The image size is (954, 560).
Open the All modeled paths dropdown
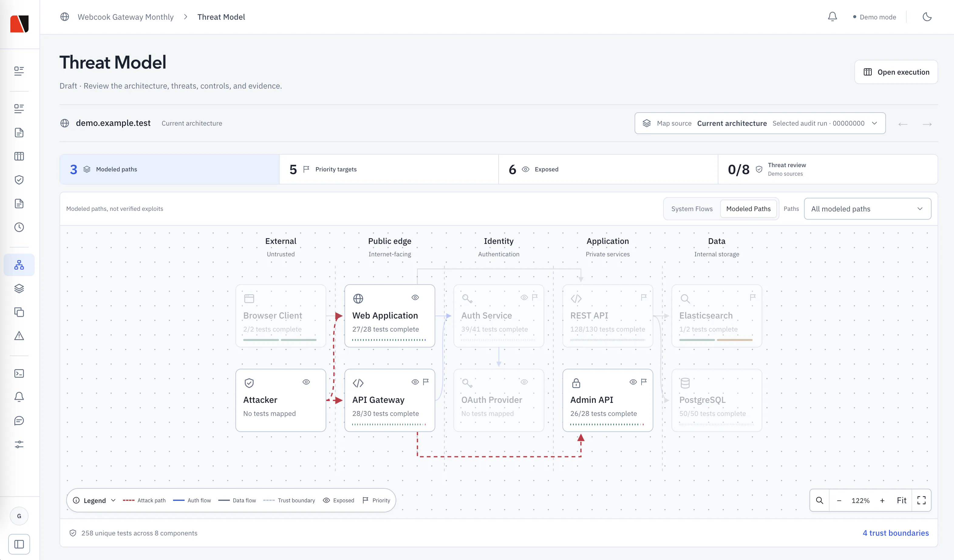point(867,209)
